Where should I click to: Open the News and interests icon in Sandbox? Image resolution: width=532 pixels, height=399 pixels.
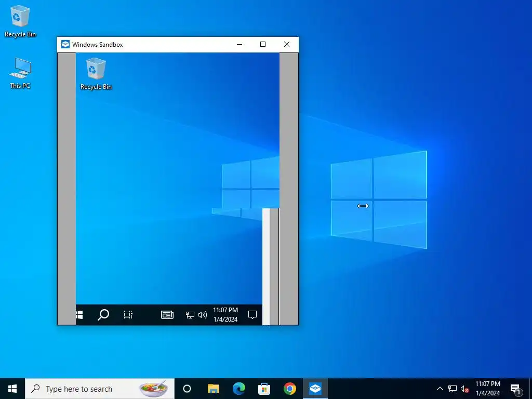pyautogui.click(x=167, y=315)
